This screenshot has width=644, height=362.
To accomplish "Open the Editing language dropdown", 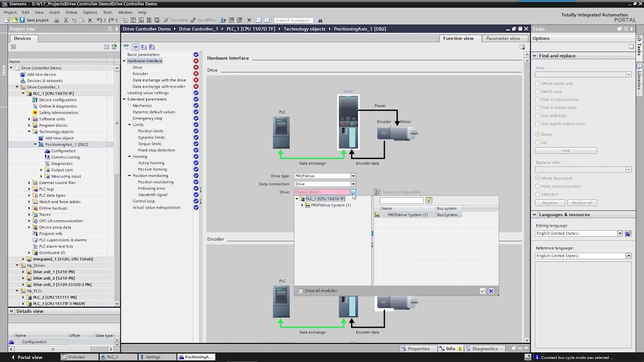I will click(x=620, y=233).
